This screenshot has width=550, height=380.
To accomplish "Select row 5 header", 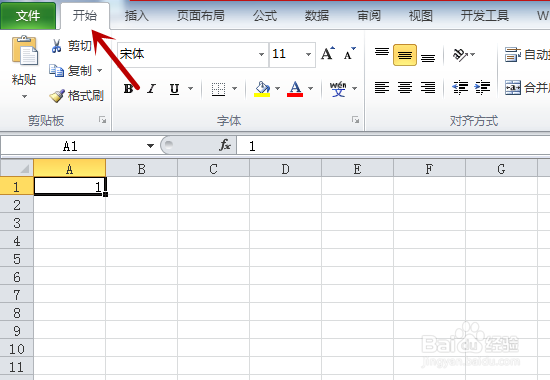I will (16, 259).
